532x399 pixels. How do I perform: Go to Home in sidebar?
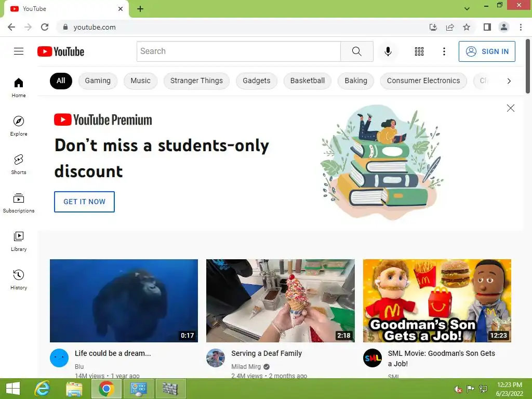coord(19,87)
